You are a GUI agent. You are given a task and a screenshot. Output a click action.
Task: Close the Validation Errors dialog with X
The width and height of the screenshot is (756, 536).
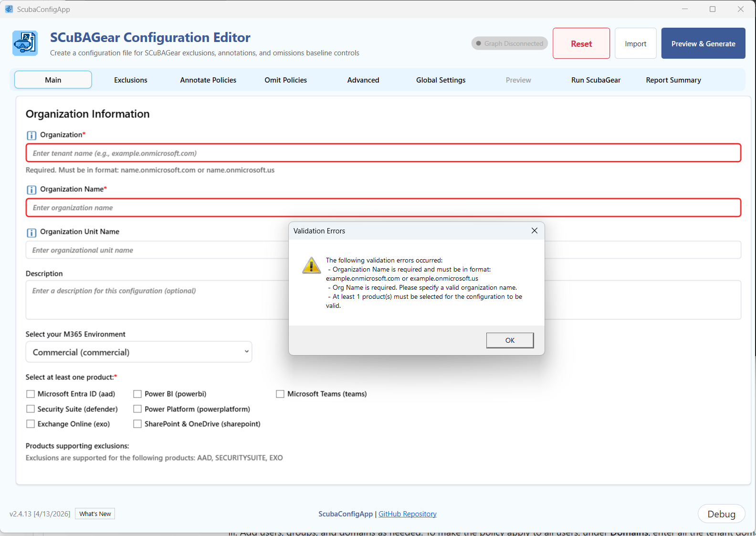[535, 231]
